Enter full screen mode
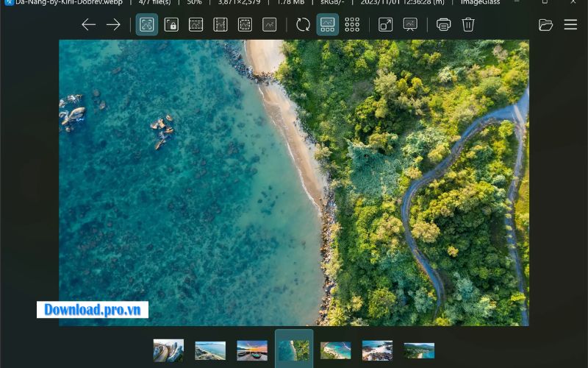Viewport: 588px width, 368px height. 385,25
